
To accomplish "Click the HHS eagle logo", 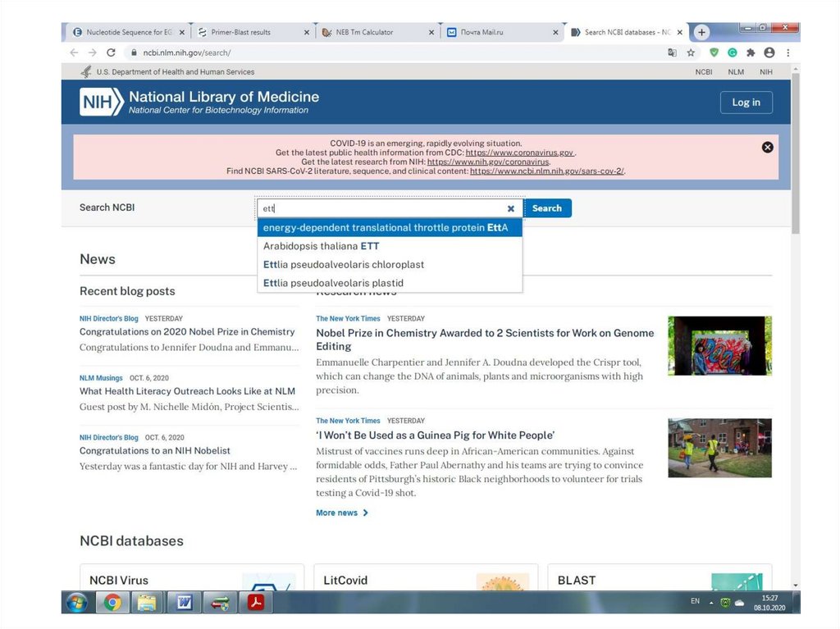I will (85, 72).
